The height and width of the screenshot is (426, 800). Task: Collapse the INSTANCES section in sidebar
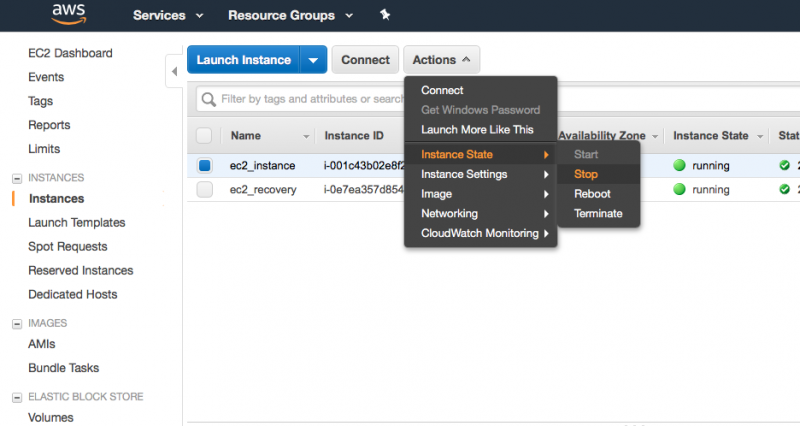click(x=17, y=178)
